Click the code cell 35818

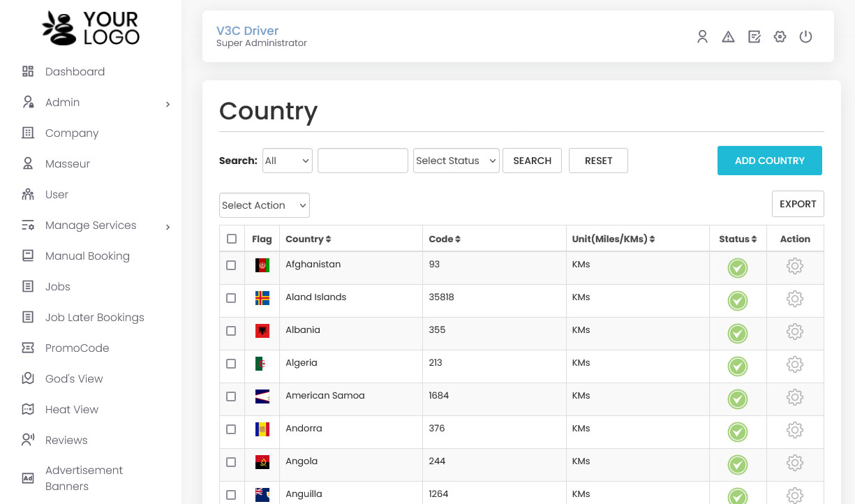coord(441,297)
